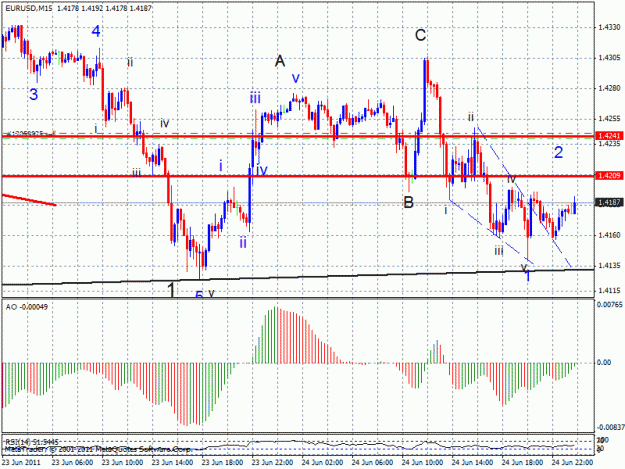
Task: Select the 23 Jun 06:00 time label
Action: (72, 463)
